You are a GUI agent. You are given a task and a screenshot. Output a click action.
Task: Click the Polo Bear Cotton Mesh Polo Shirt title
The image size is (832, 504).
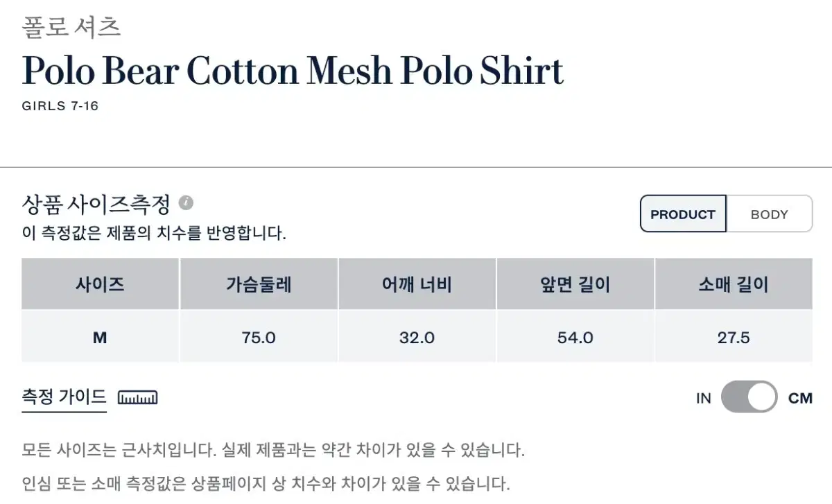pyautogui.click(x=293, y=71)
